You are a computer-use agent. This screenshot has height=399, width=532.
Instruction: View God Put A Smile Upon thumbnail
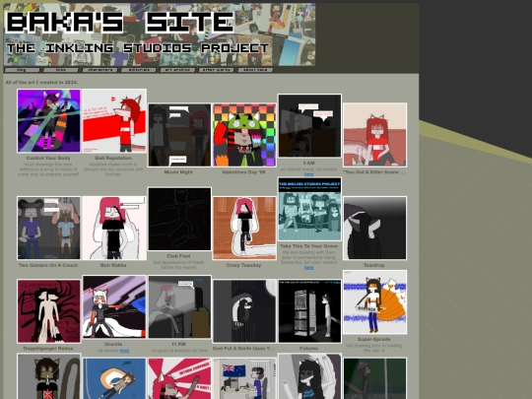(244, 311)
